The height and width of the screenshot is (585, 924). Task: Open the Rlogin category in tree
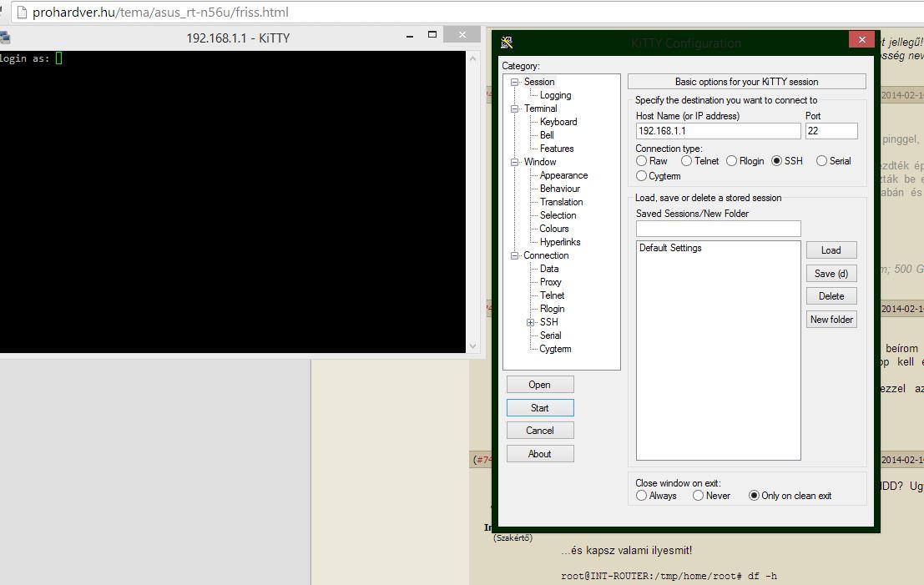[553, 309]
